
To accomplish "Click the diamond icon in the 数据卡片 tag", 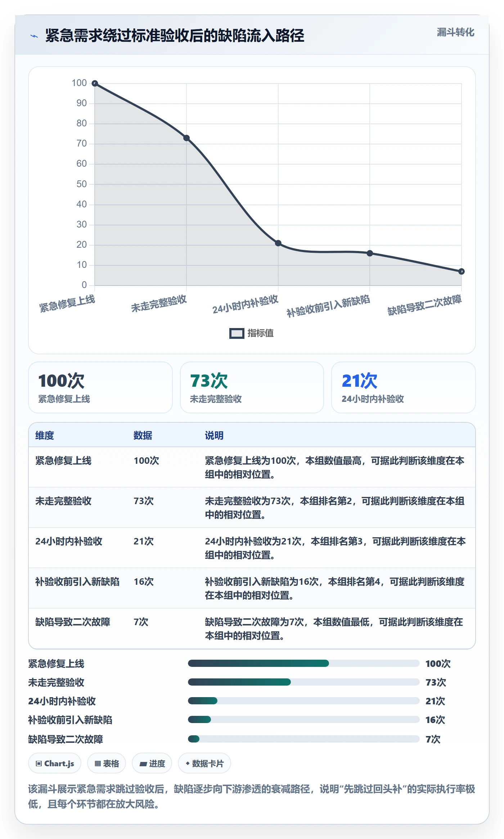I will 188,763.
